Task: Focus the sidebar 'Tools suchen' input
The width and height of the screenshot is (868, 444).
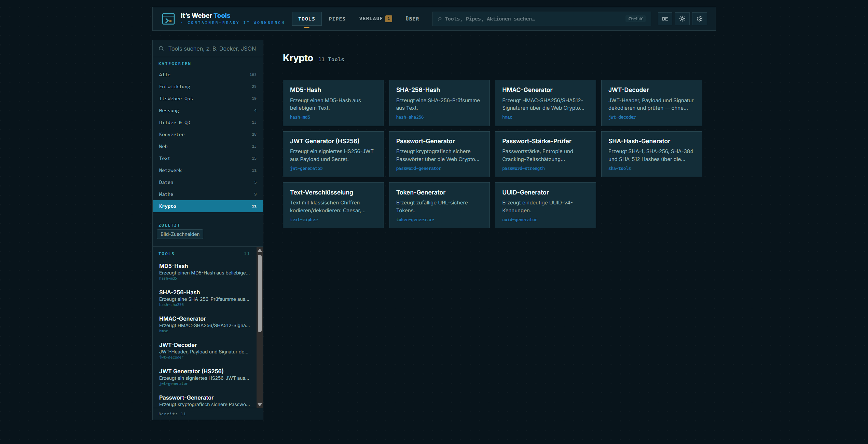Action: tap(208, 49)
